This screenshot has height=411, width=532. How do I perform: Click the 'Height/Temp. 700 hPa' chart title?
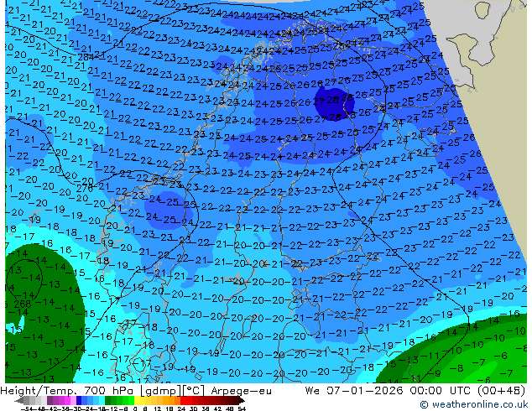point(67,391)
